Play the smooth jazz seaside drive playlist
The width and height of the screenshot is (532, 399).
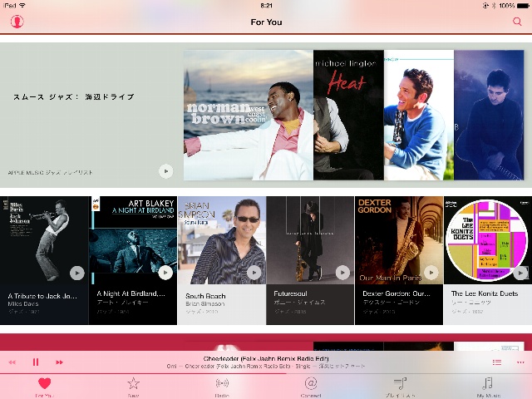coord(165,171)
